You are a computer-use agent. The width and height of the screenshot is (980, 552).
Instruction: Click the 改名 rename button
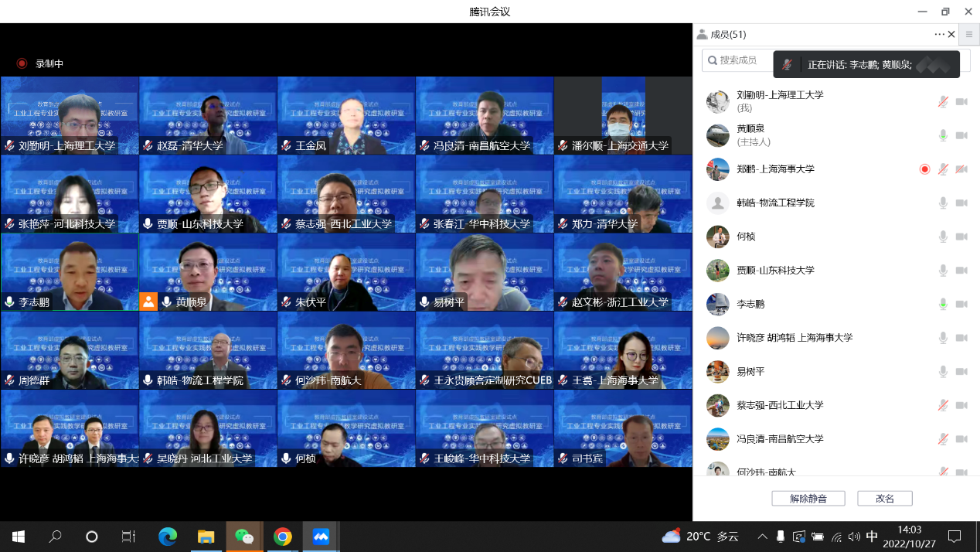(x=884, y=499)
